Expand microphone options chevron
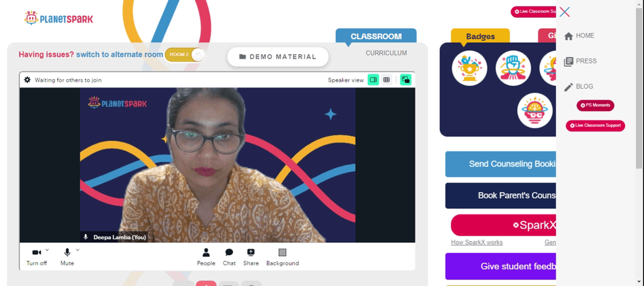Screen dimensions: 644x286 click(x=78, y=249)
